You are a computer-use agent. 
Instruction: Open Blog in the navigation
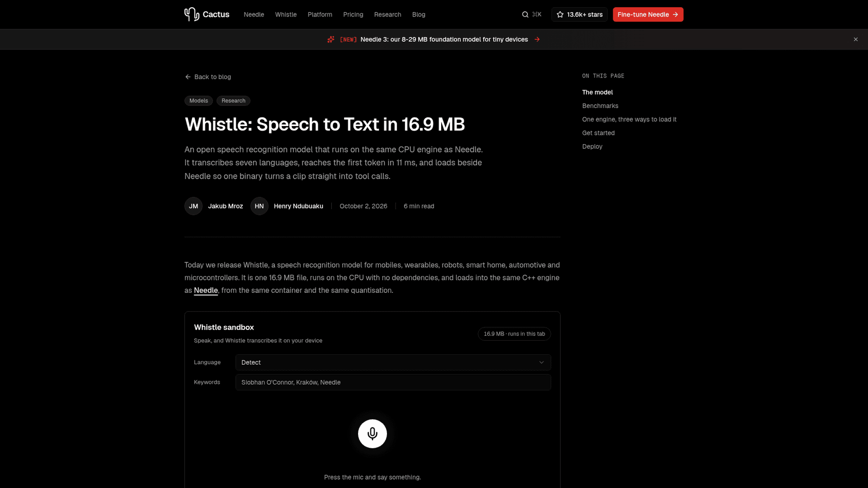419,14
